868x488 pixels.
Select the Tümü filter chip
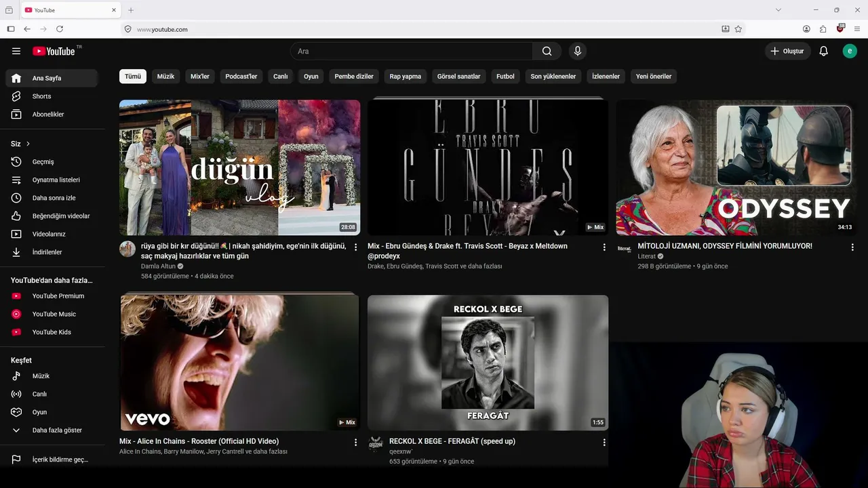pos(133,77)
